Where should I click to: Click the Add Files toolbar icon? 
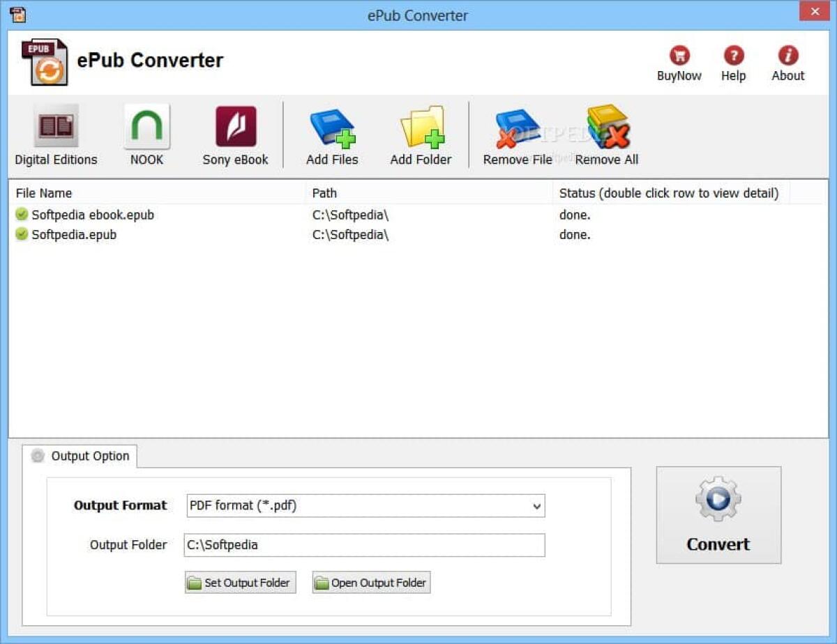click(331, 129)
